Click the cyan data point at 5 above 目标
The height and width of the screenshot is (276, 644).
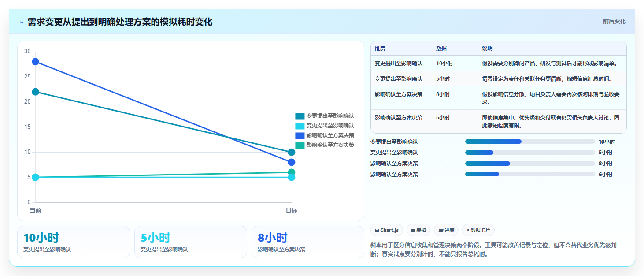coord(291,178)
